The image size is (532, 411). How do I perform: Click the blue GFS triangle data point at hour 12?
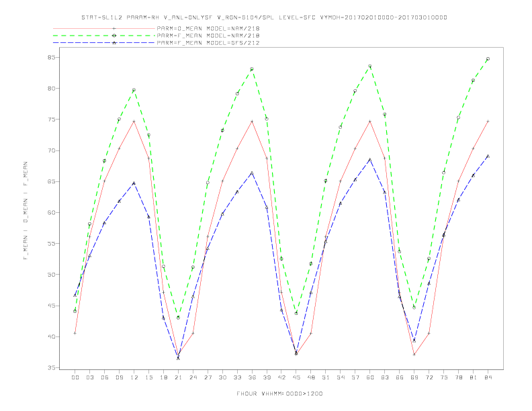tap(134, 183)
